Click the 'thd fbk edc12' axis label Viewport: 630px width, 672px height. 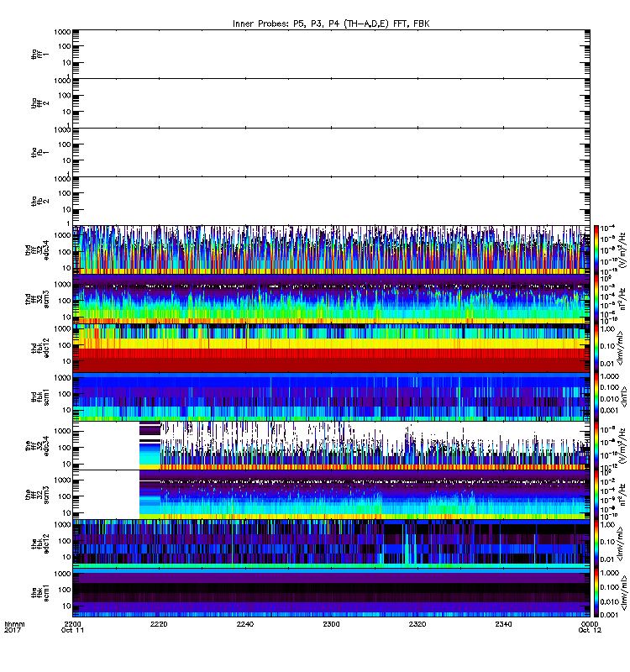(39, 348)
